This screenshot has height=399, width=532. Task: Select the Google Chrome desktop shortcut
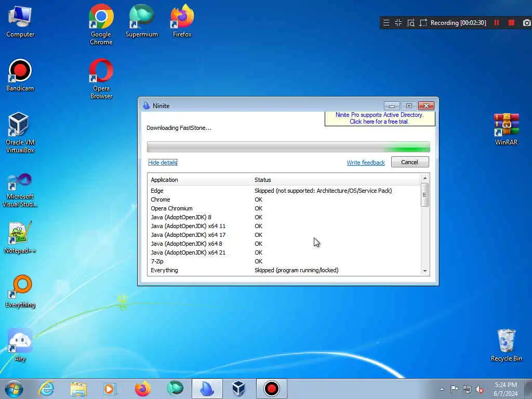tap(101, 24)
